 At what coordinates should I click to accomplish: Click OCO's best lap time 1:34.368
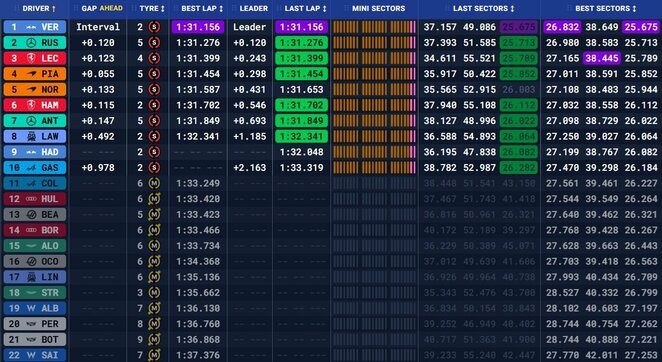[198, 261]
